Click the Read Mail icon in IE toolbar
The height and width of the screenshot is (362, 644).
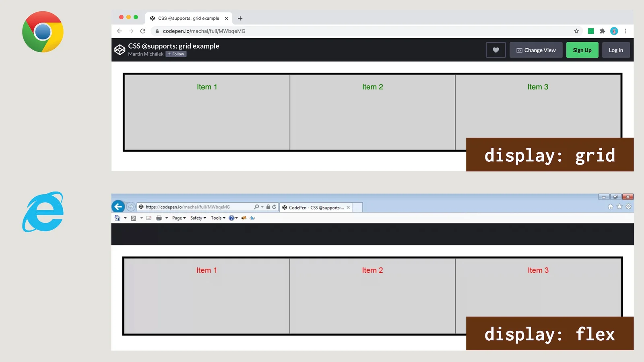(x=148, y=218)
